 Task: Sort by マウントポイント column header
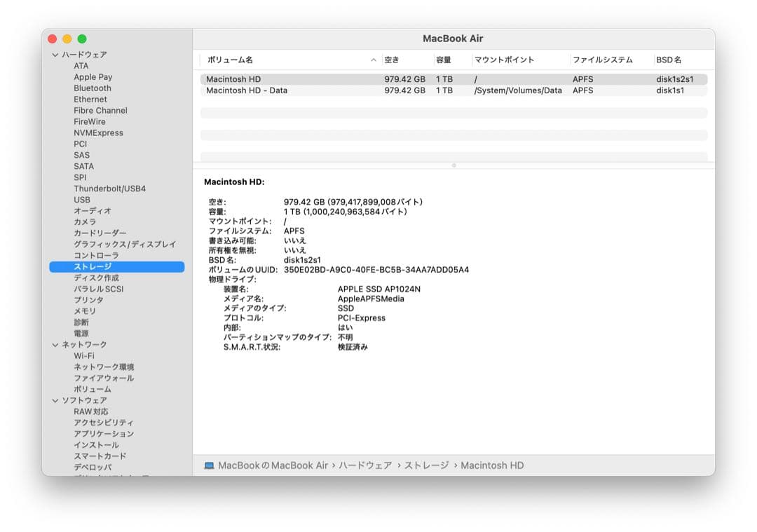click(x=504, y=60)
